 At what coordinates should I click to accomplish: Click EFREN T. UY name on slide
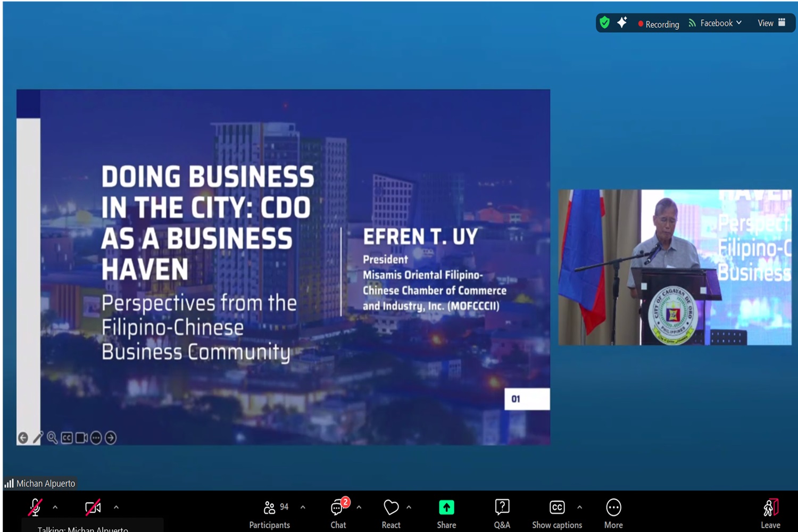point(420,237)
